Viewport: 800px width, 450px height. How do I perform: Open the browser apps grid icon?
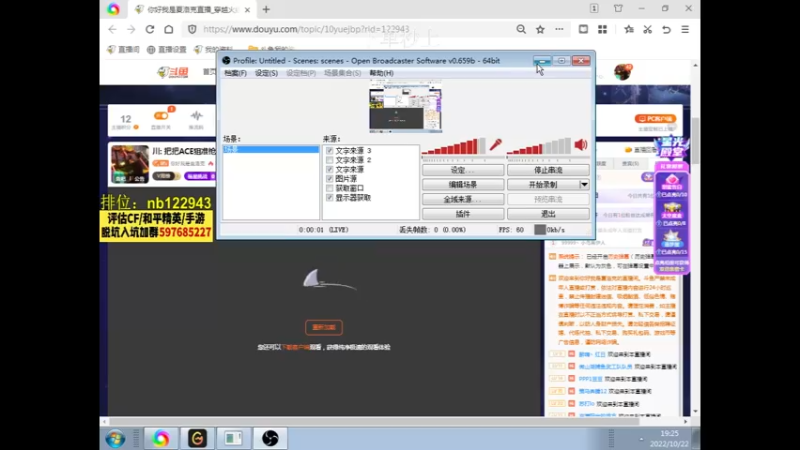coord(603,30)
